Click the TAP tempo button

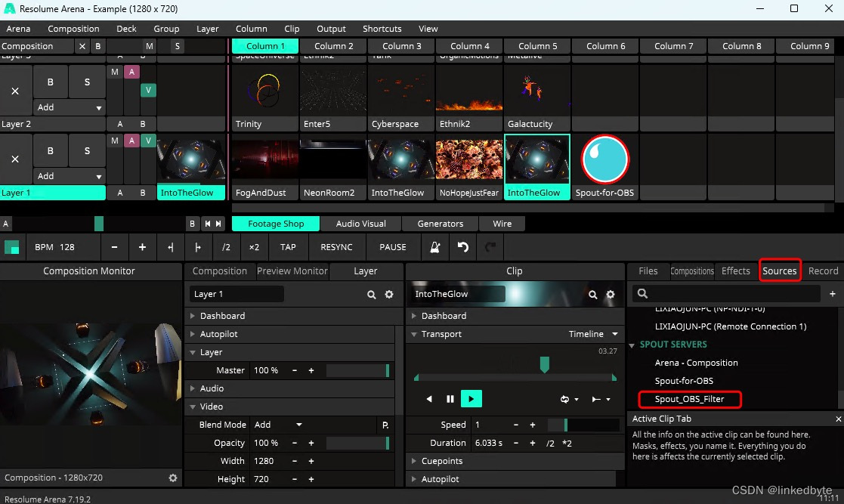[x=288, y=247]
